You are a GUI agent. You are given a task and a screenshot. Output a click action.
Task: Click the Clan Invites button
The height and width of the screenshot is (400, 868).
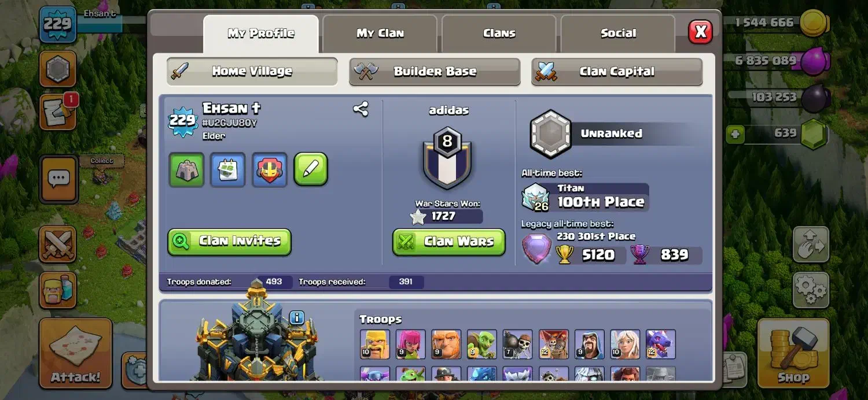pyautogui.click(x=229, y=242)
